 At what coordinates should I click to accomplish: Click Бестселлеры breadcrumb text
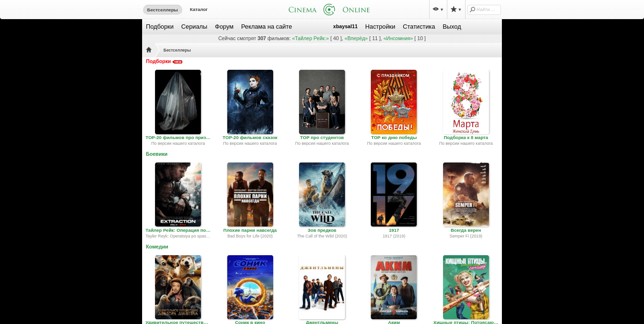click(x=177, y=50)
